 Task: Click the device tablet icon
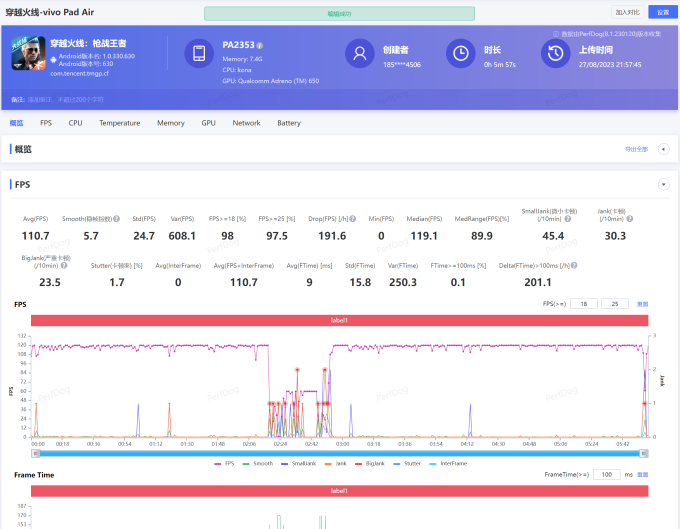(199, 53)
